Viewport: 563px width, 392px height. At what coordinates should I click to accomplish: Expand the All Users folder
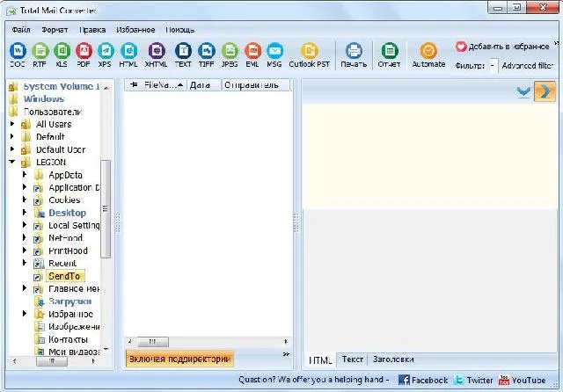(12, 124)
